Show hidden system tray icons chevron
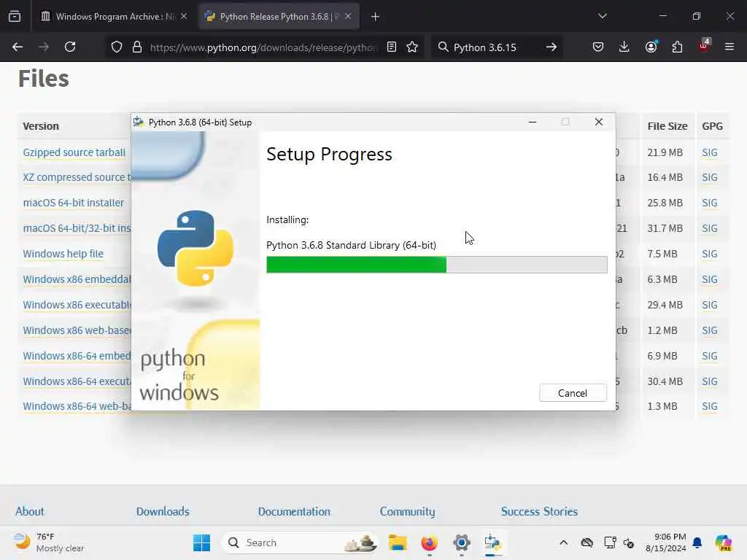 [564, 542]
